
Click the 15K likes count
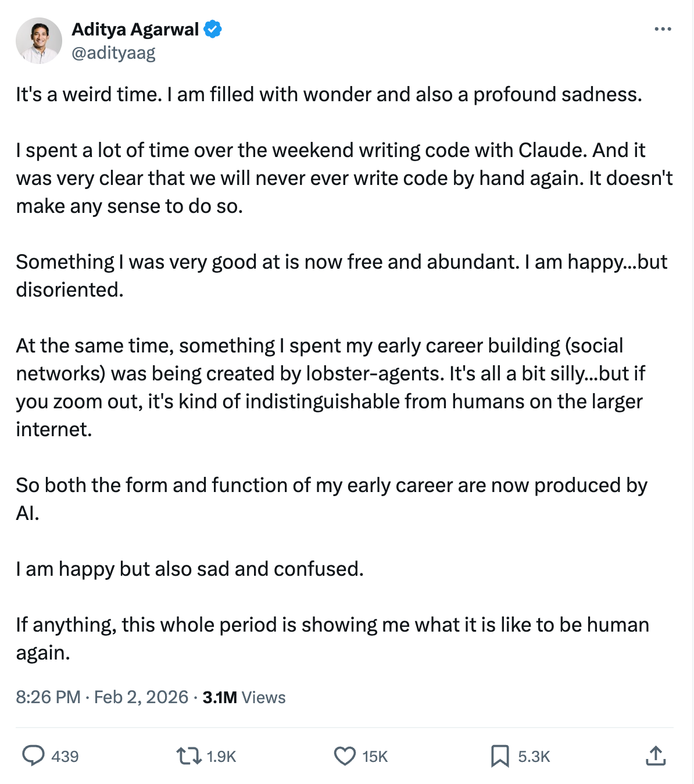(x=375, y=757)
